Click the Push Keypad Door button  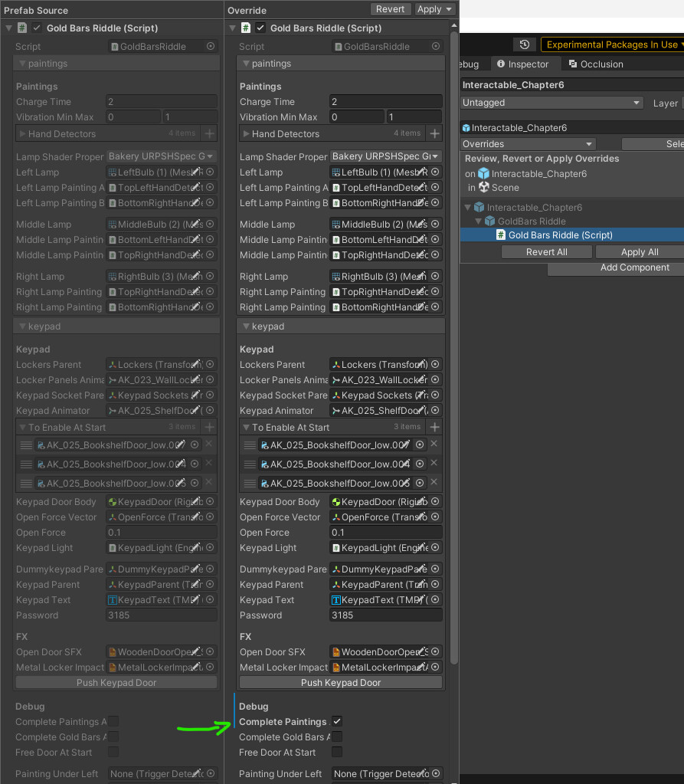click(340, 682)
